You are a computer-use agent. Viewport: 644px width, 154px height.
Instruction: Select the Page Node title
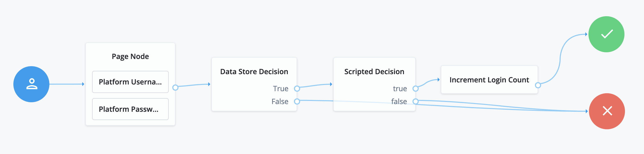tap(130, 56)
